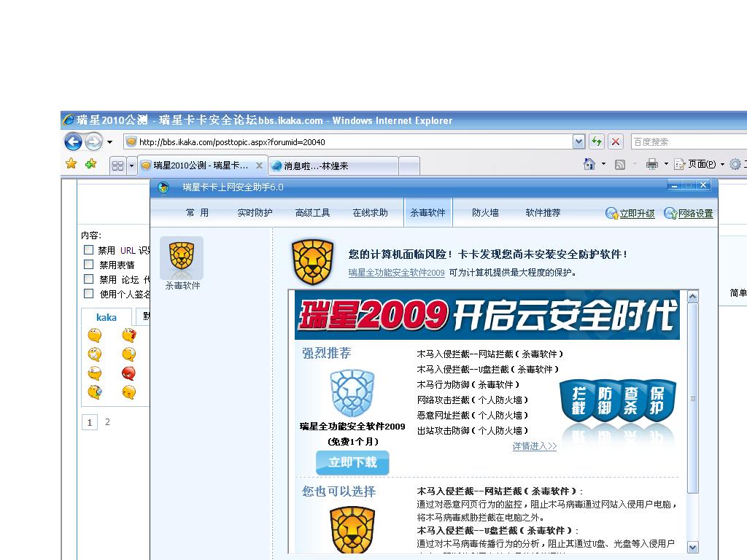Click the 立即升级 upgrade link

point(630,214)
